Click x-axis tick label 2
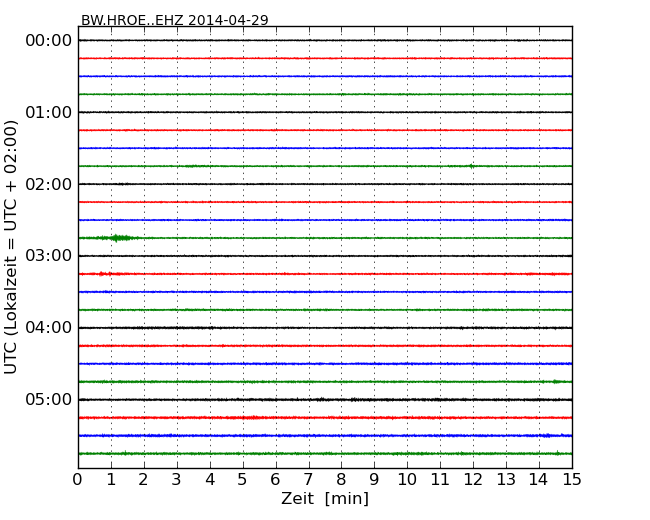 click(143, 479)
